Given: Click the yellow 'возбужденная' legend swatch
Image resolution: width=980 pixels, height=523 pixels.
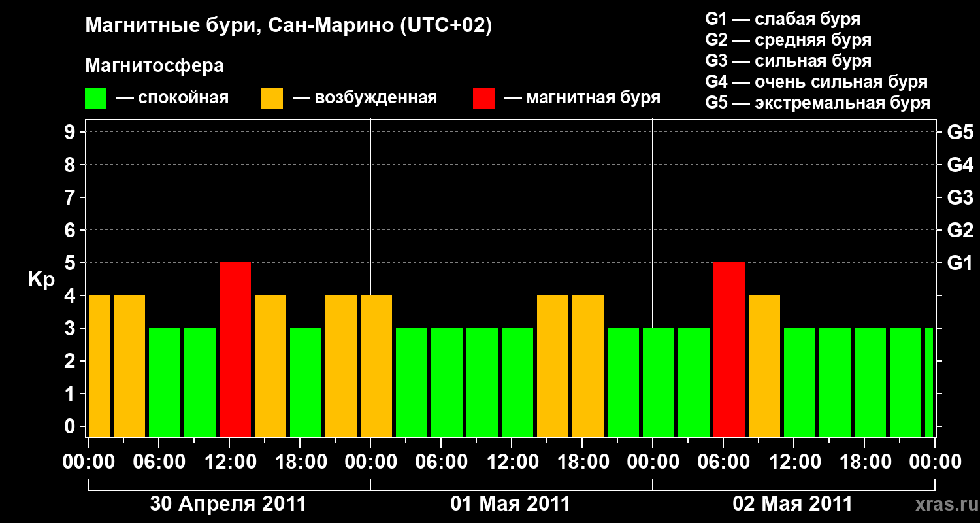Looking at the screenshot, I should click(x=272, y=99).
